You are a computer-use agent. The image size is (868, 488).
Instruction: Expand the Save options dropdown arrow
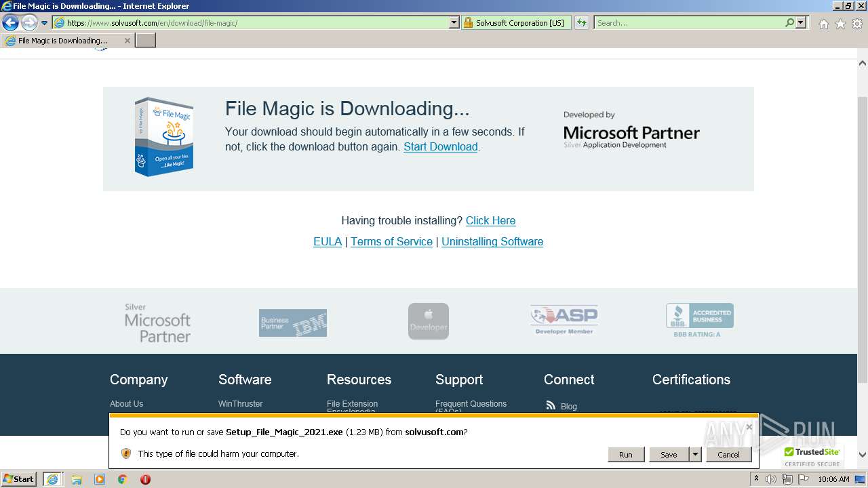695,455
